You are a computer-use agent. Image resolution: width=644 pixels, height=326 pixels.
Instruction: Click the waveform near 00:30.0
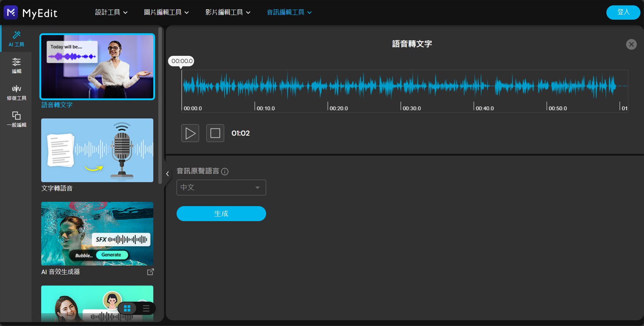tap(401, 86)
